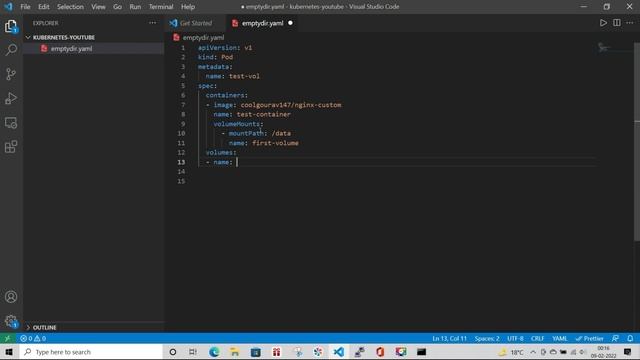The height and width of the screenshot is (360, 640).
Task: Click the VS Code logo in title bar
Action: tap(8, 7)
